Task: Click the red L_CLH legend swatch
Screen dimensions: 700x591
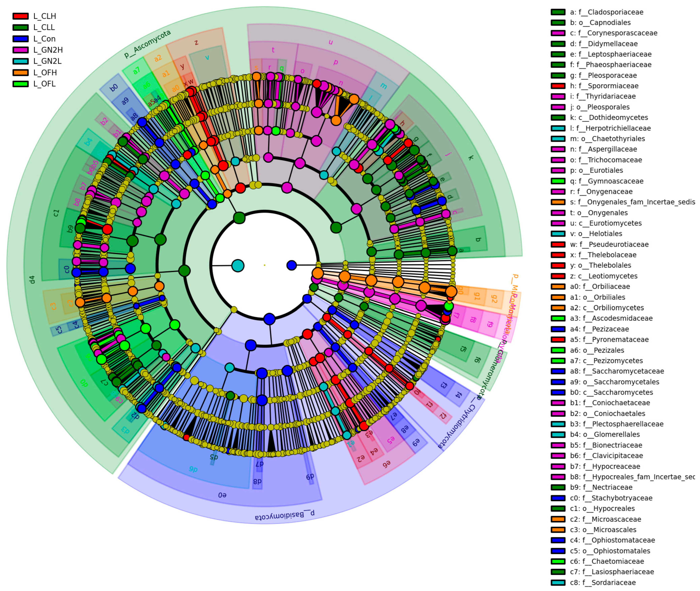Action: click(x=20, y=16)
